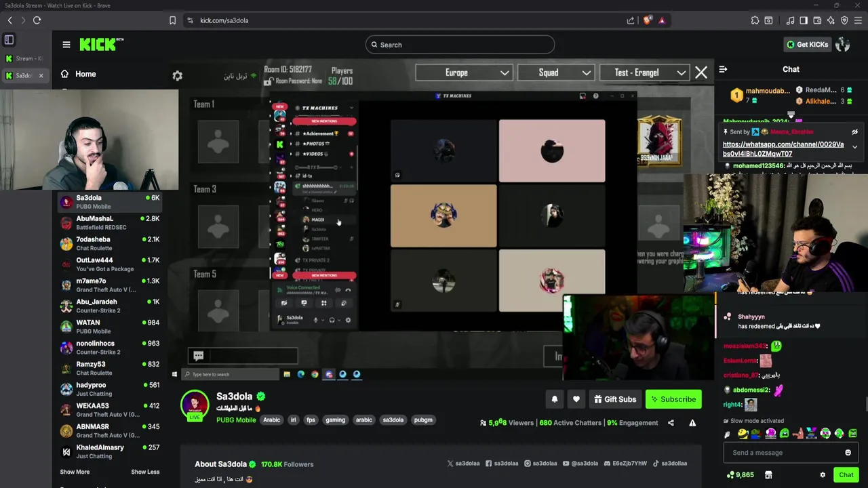Open the channel points shop icon

768,475
